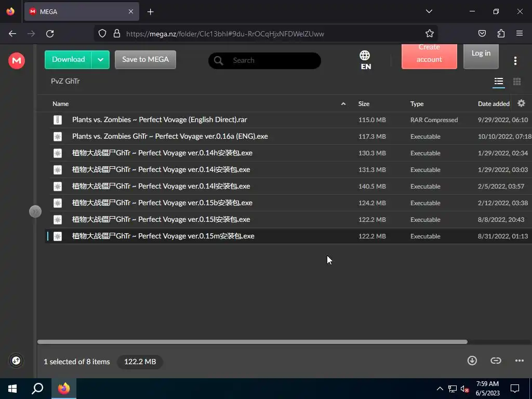The image size is (532, 399).
Task: Open the Windows Start menu
Action: point(12,389)
